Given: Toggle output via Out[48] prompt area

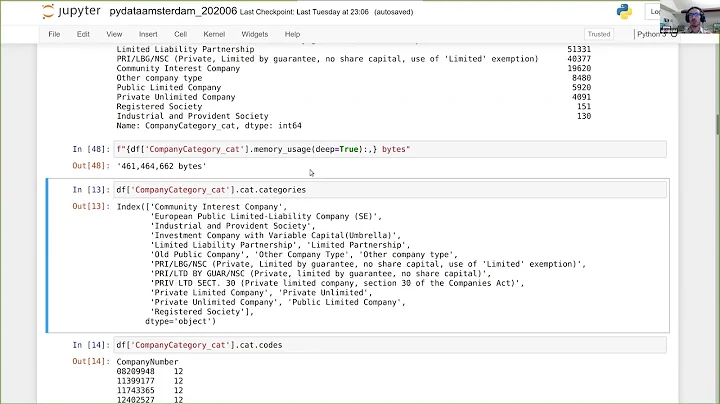Looking at the screenshot, I should pos(89,166).
